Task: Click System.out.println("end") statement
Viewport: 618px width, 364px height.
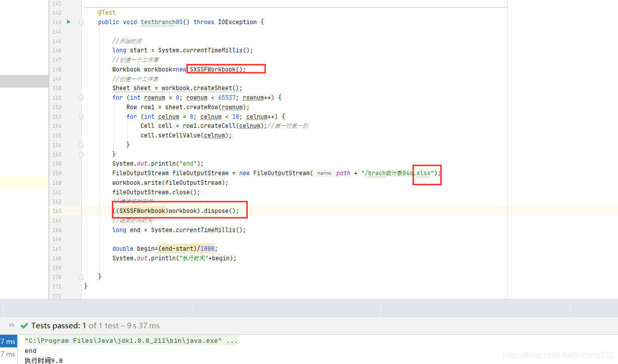Action: [158, 164]
